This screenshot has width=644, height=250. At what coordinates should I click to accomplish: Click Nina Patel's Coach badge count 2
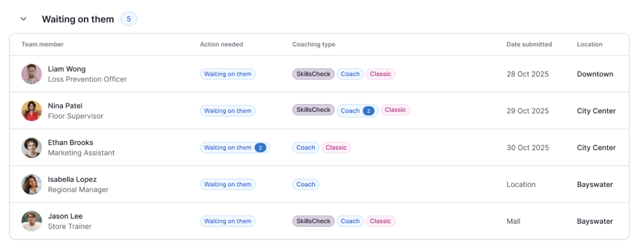[x=368, y=111]
